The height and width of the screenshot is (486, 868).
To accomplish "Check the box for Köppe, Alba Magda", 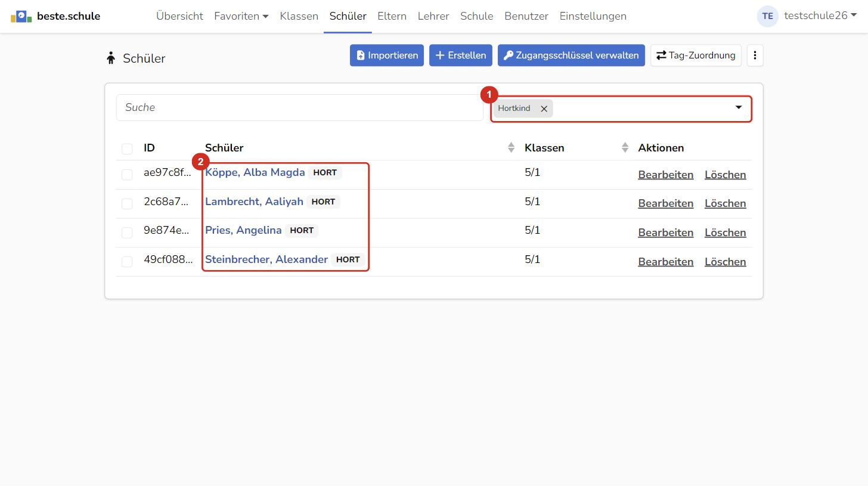I will pos(127,175).
